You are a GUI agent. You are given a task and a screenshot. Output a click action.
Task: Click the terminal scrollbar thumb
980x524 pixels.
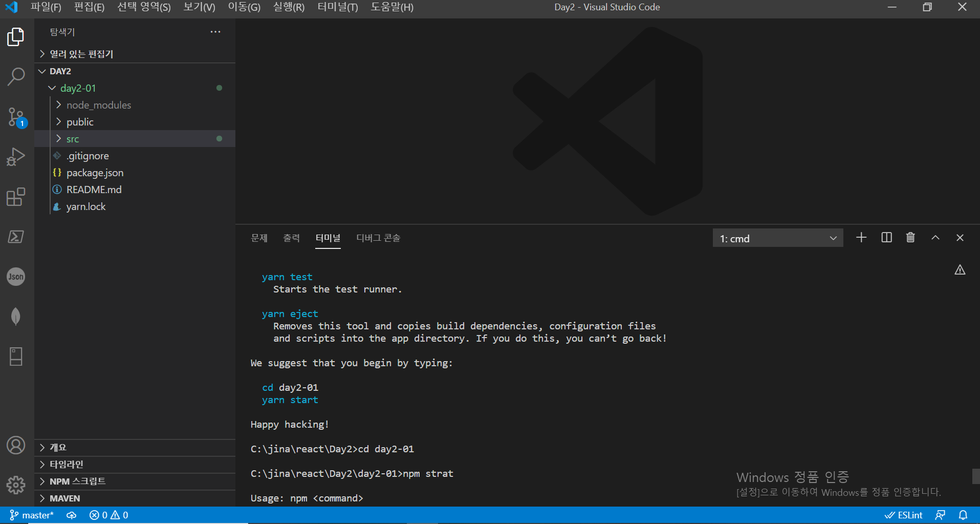(975, 476)
